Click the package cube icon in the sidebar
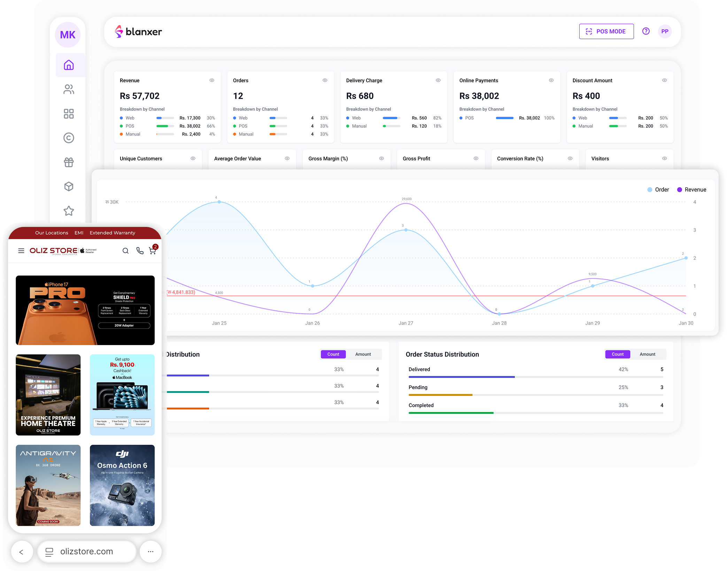The image size is (728, 571). (x=69, y=186)
